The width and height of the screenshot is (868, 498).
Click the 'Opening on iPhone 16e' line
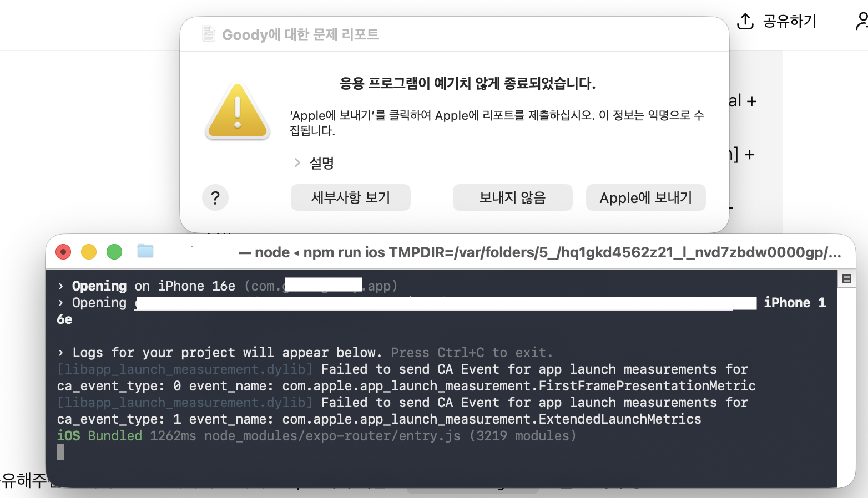point(228,286)
